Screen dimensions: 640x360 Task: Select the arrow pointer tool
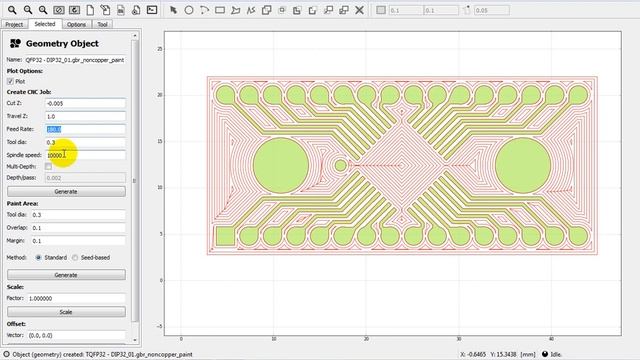click(x=173, y=10)
